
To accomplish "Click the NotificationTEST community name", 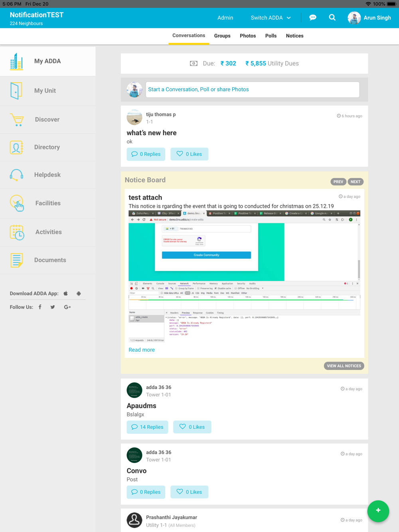I will tap(37, 15).
